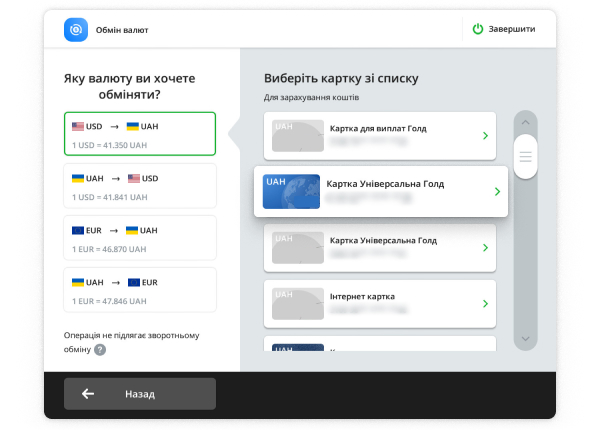Click the back arrow icon
Image resolution: width=600 pixels, height=430 pixels.
(88, 394)
